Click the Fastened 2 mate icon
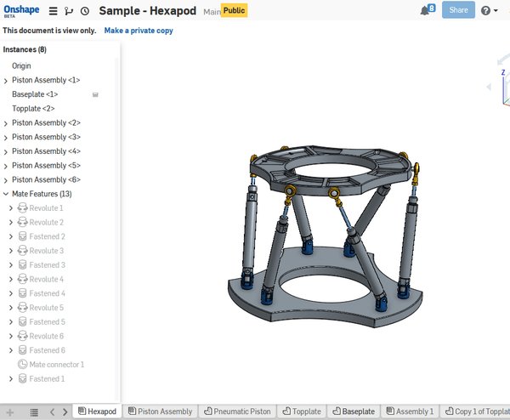The height and width of the screenshot is (420, 510). click(x=22, y=236)
